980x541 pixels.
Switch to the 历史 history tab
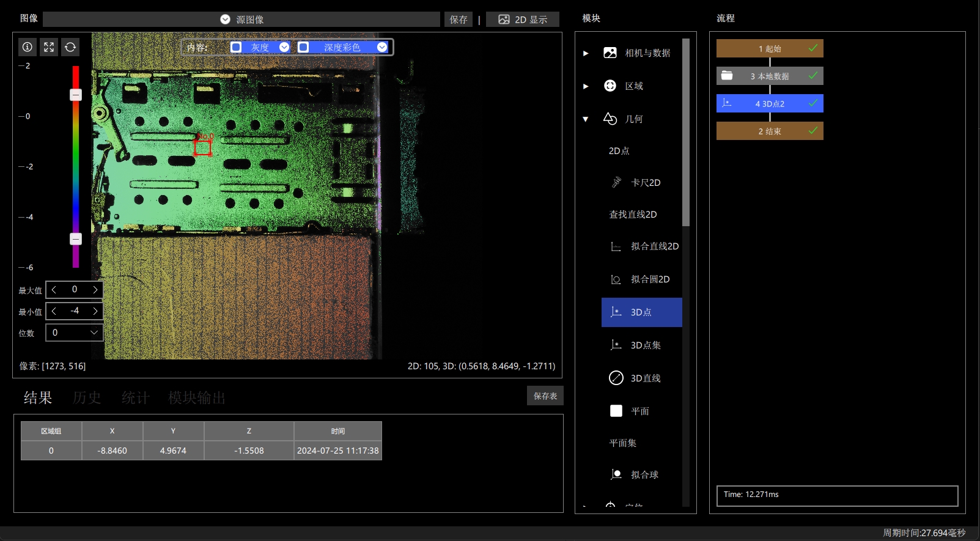point(87,398)
